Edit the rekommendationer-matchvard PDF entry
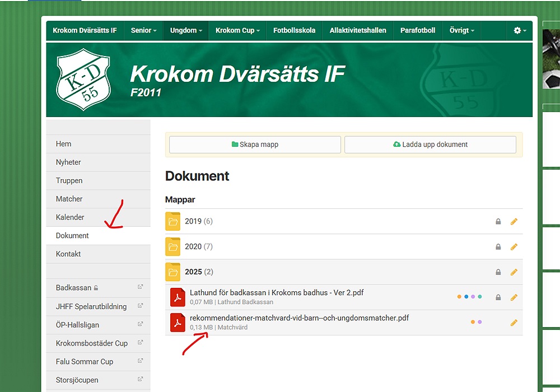560x392 pixels. (514, 323)
